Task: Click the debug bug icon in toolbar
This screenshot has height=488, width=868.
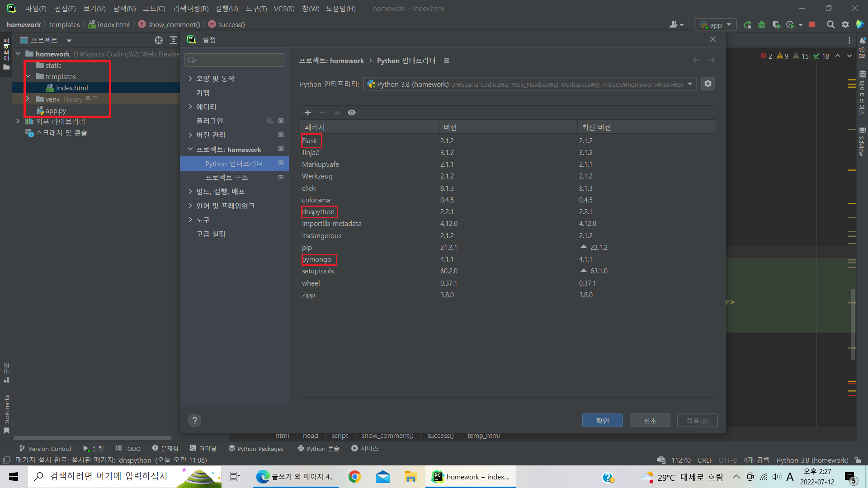Action: click(x=762, y=25)
